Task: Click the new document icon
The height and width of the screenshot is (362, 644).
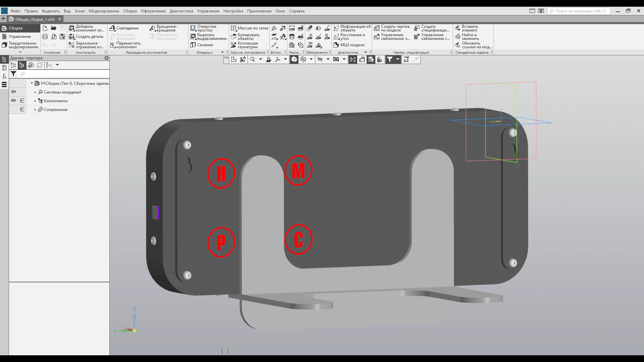Action: coord(45,28)
